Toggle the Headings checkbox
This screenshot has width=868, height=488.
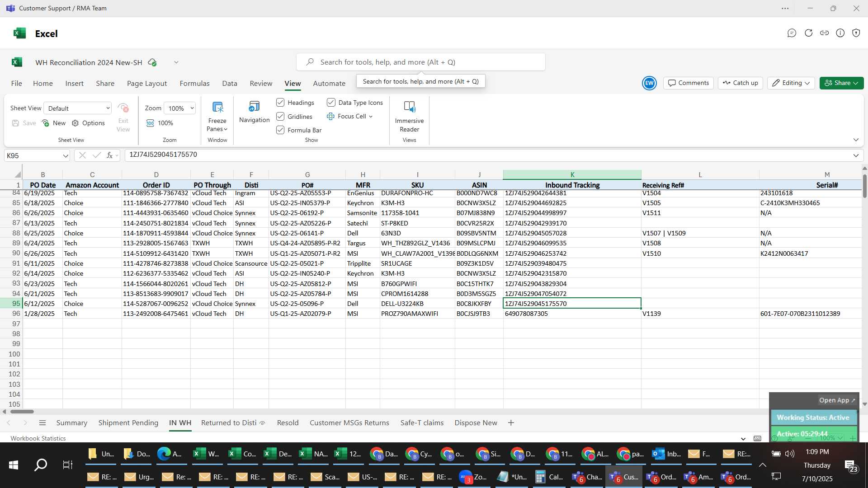(x=280, y=103)
